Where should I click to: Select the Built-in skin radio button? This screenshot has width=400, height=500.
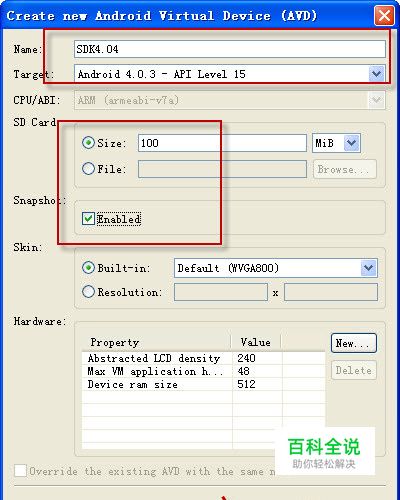88,268
